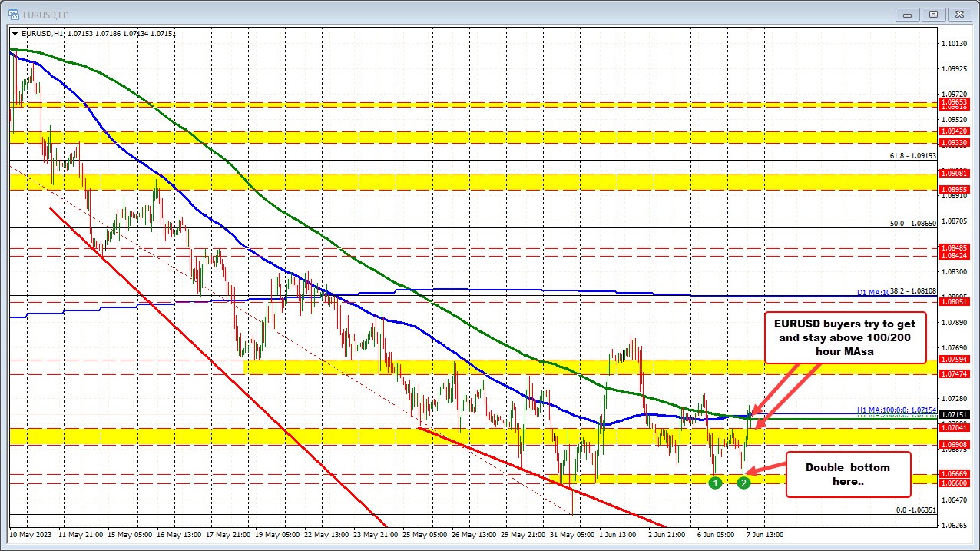Select the green numbered marker "2"

pyautogui.click(x=743, y=483)
